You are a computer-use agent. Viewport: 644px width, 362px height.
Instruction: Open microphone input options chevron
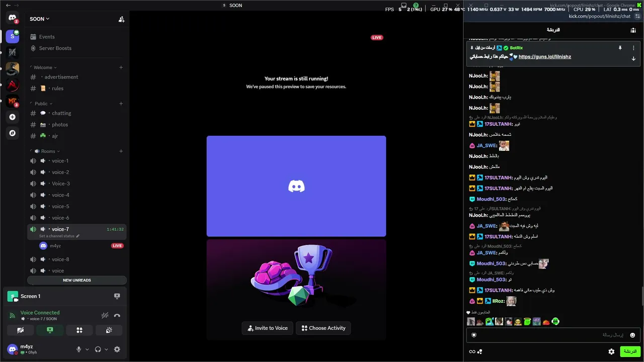(87, 349)
